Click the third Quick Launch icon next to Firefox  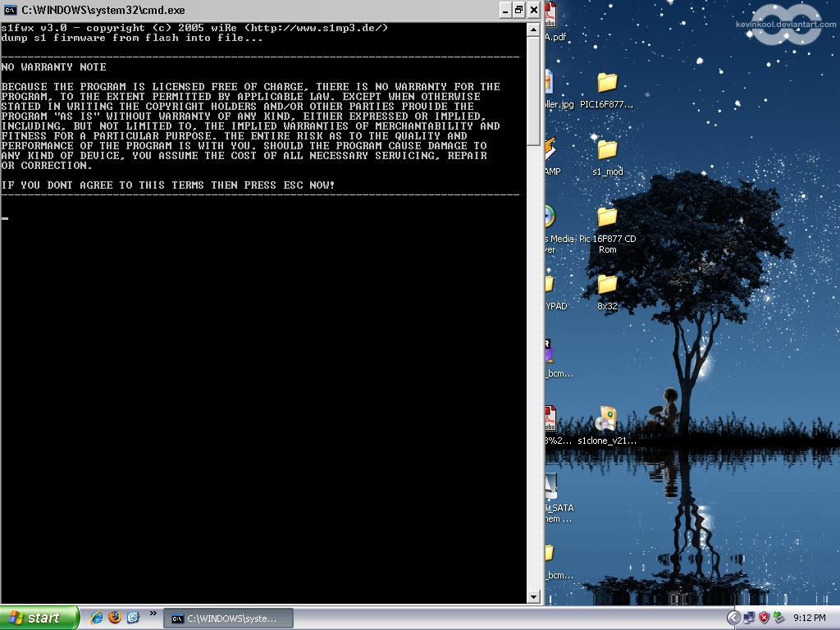click(x=133, y=617)
